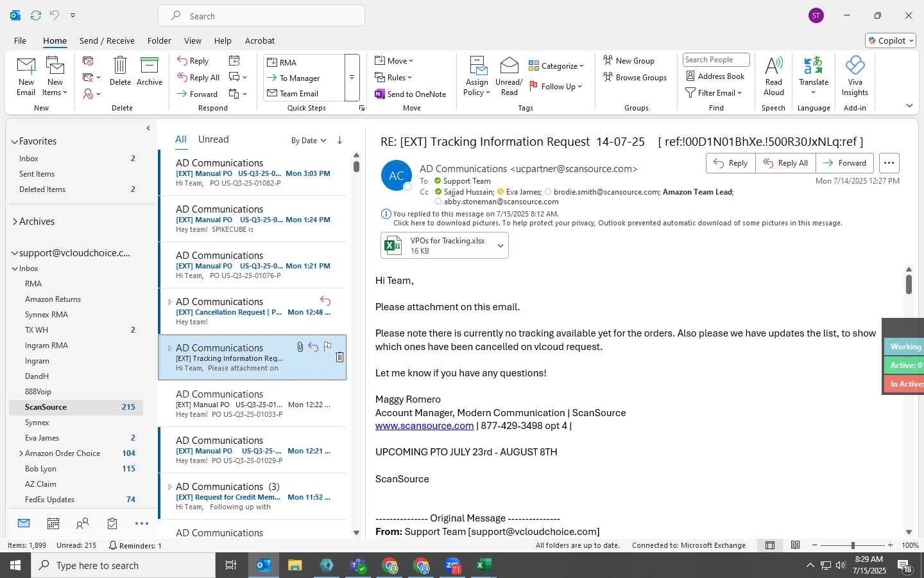Viewport: 924px width, 578px height.
Task: Click the Search box at top
Action: pos(262,15)
